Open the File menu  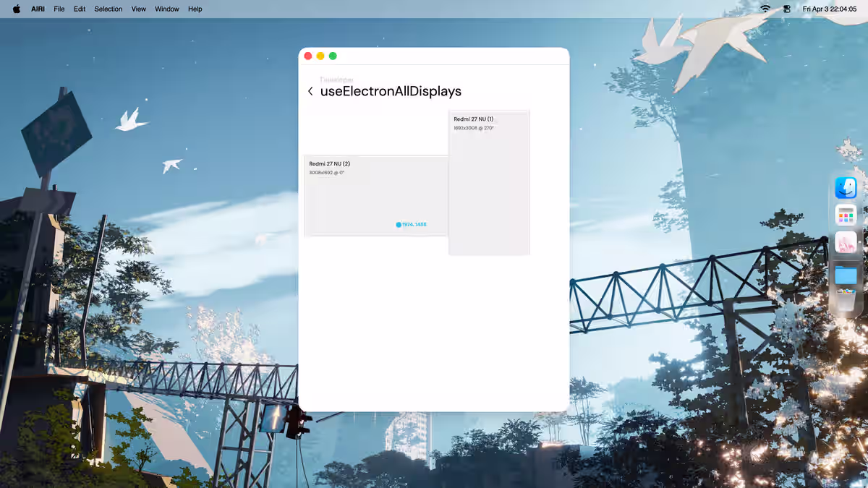coord(59,9)
